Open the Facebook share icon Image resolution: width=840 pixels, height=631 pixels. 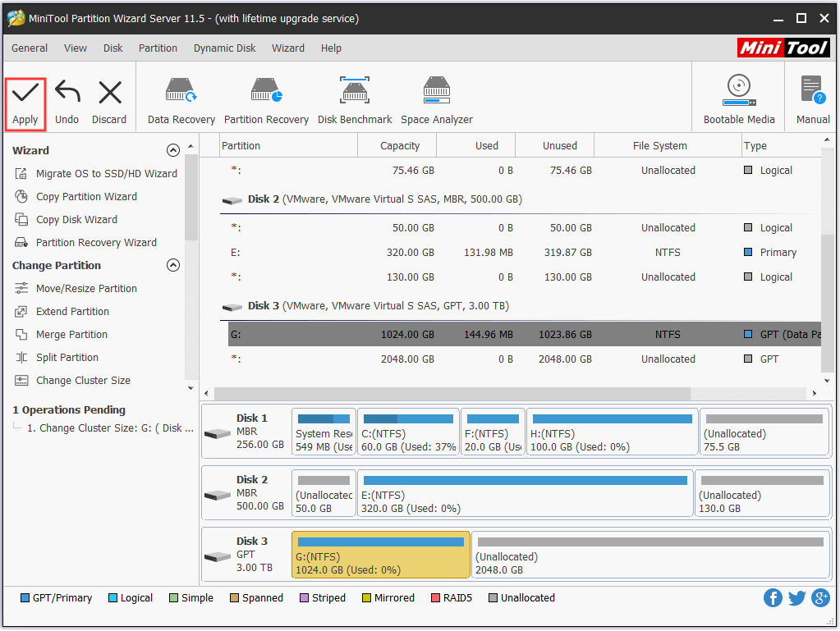point(773,598)
